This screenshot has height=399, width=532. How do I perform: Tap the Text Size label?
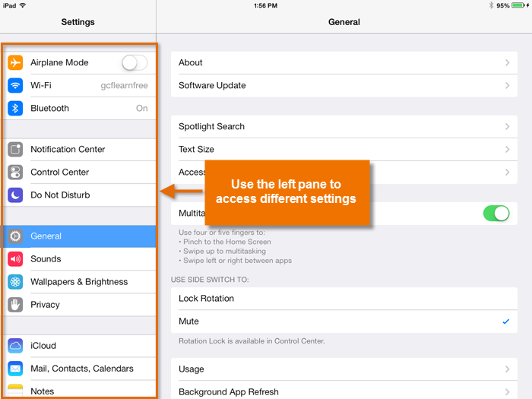196,149
